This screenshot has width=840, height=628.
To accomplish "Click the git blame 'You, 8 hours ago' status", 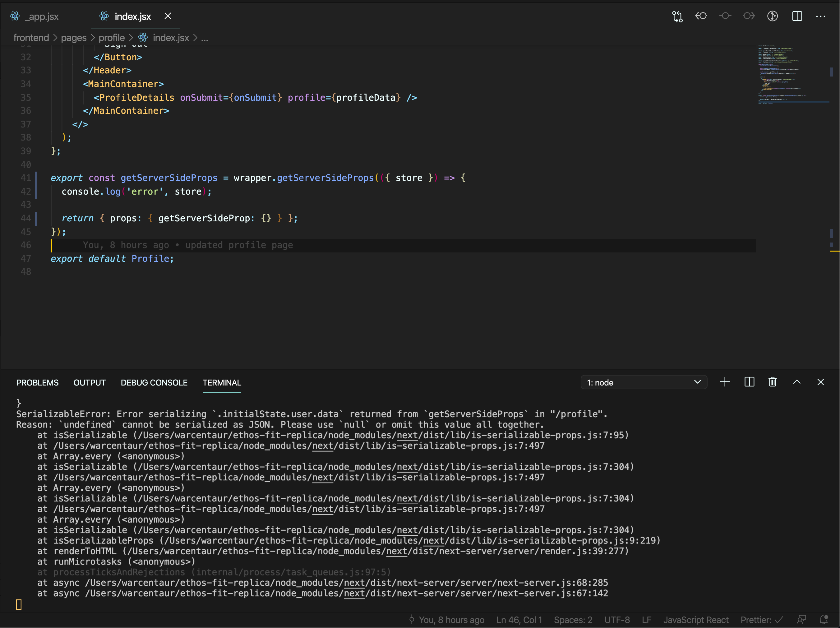I will tap(447, 620).
